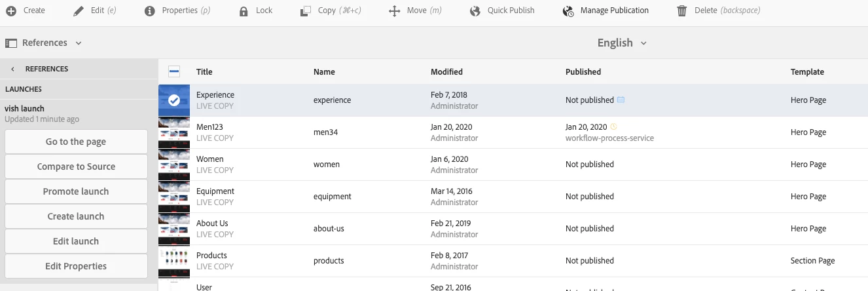Click the Copy icon in toolbar
This screenshot has width=868, height=291.
[305, 11]
